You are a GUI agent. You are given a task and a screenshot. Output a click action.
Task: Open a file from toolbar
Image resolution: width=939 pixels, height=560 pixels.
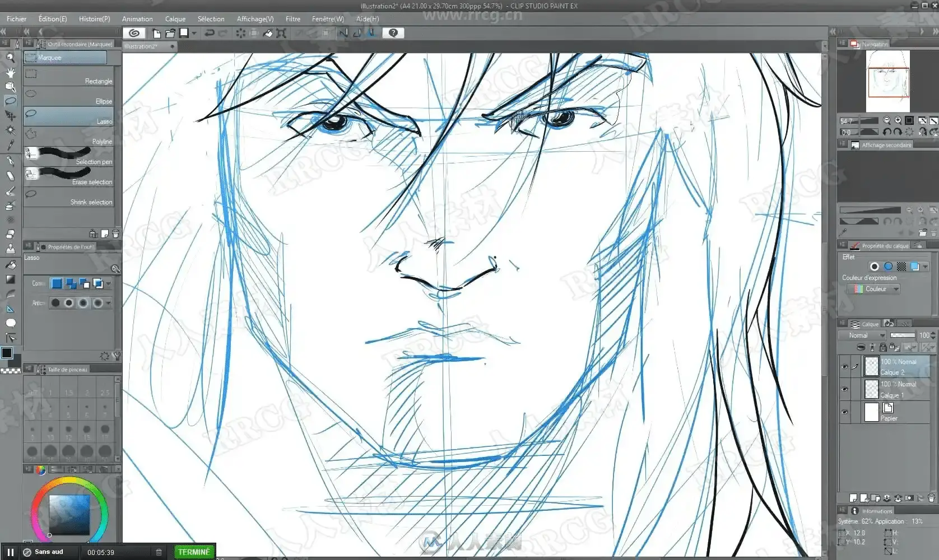(170, 33)
